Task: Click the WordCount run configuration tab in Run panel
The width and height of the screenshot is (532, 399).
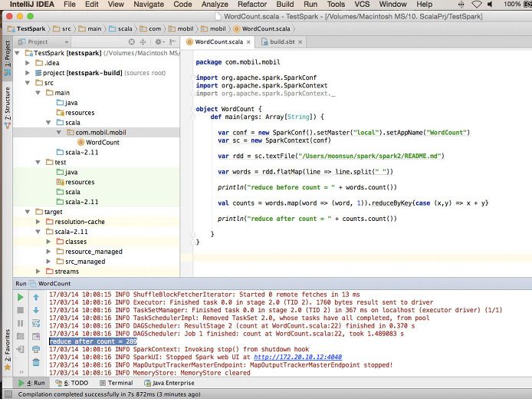Action: 50,284
